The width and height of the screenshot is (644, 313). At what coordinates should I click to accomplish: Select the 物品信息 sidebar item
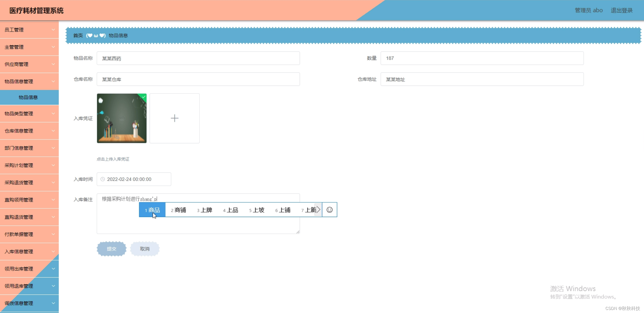[28, 97]
